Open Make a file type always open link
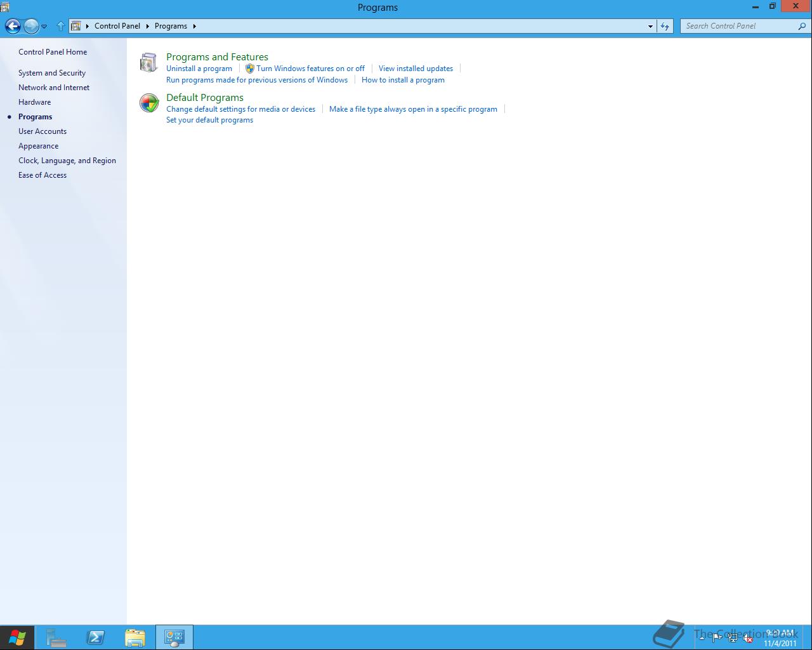This screenshot has height=650, width=812. pyautogui.click(x=413, y=109)
